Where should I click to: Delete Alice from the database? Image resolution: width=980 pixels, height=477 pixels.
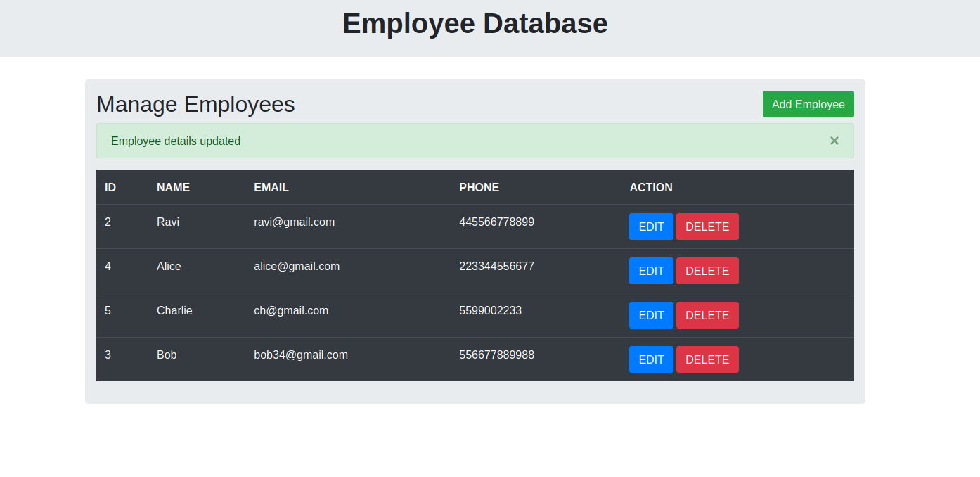click(x=707, y=270)
